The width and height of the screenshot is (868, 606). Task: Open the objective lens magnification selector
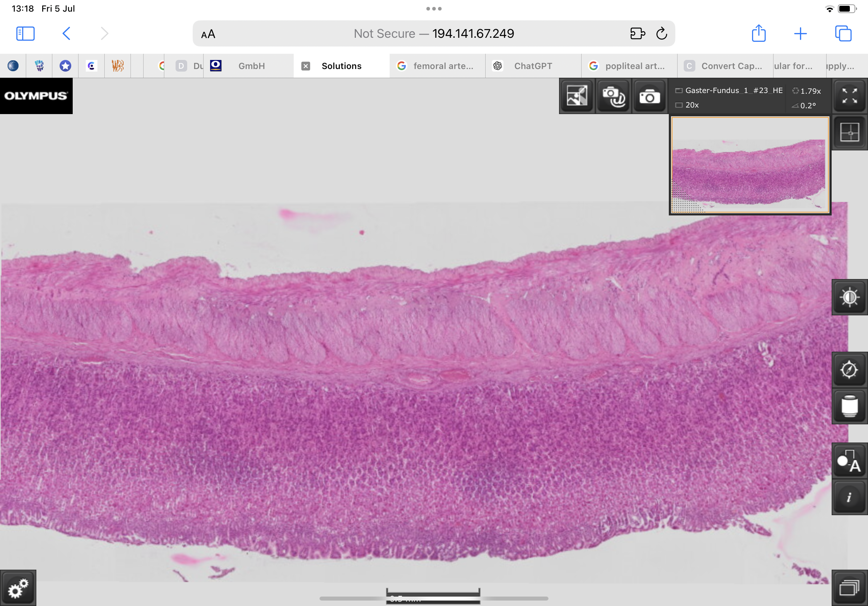849,406
